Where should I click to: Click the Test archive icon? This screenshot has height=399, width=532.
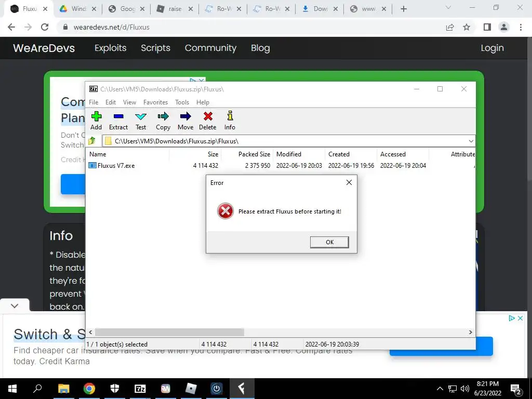coord(140,121)
